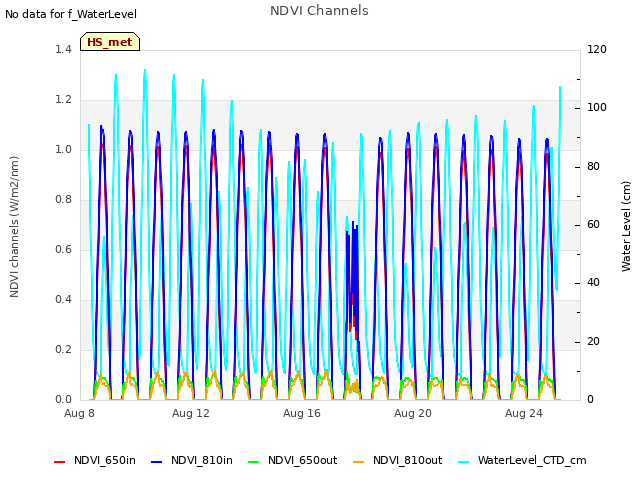Toggle the NDVI_650in legend entry
Screen dimensions: 640x480
[x=95, y=461]
